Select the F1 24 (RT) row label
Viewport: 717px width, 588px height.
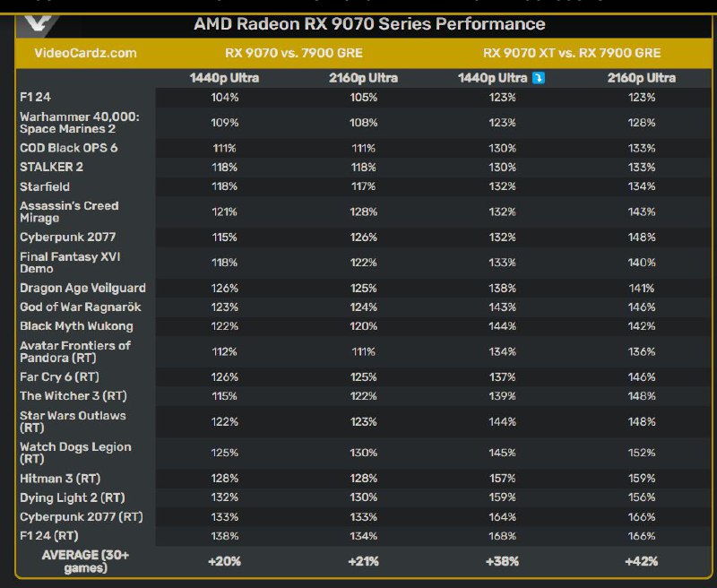click(49, 535)
